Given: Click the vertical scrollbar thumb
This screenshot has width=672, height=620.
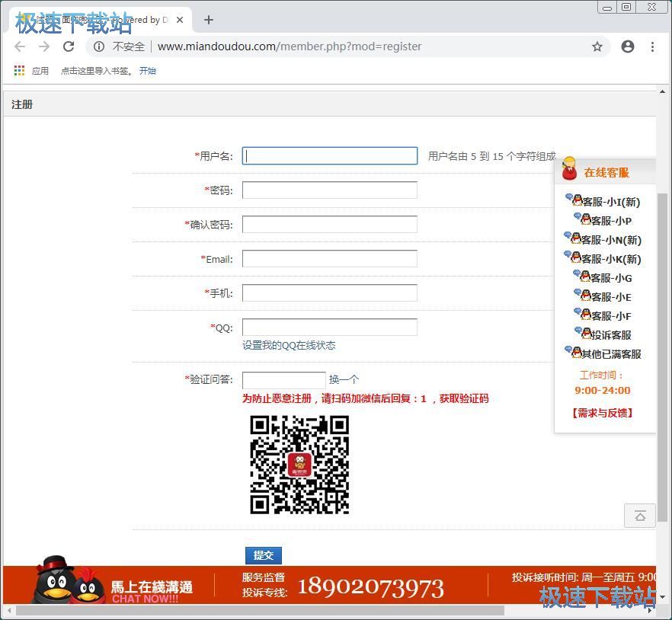Looking at the screenshot, I should coord(662,356).
